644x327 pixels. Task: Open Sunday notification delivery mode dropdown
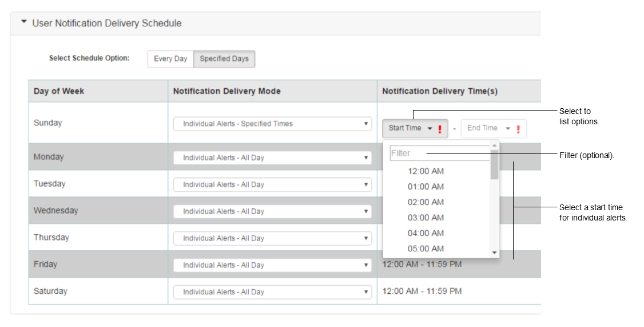coord(272,124)
